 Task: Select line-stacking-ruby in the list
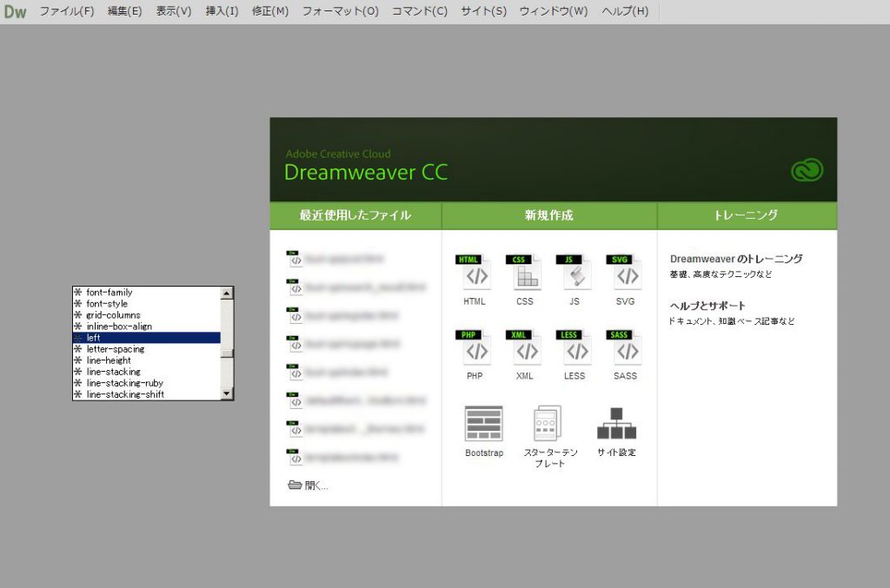pyautogui.click(x=146, y=383)
